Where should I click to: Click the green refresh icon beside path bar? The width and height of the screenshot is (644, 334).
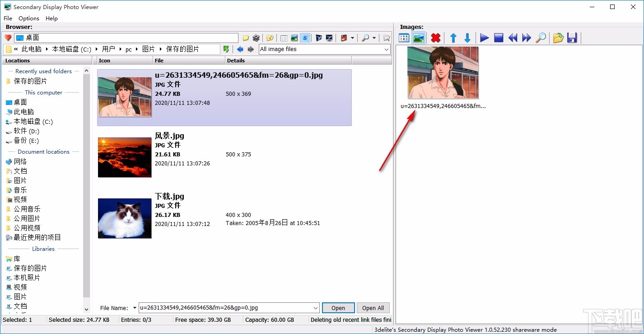click(226, 49)
